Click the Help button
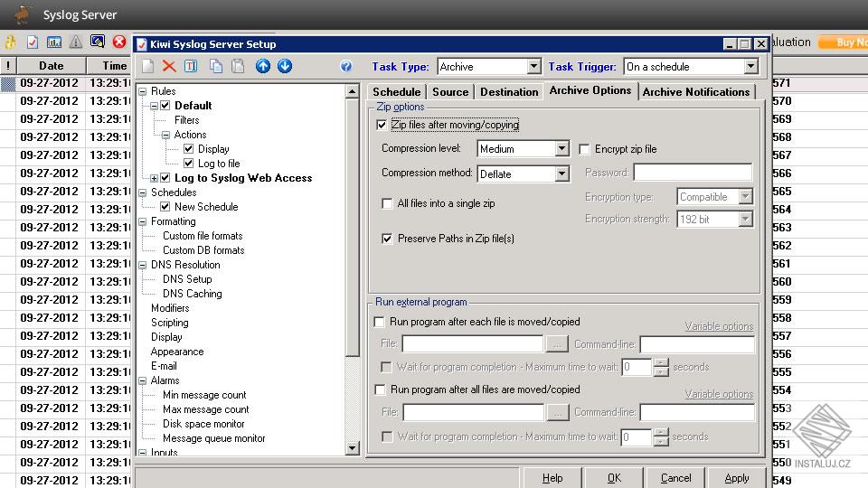The height and width of the screenshot is (488, 868). click(x=552, y=478)
